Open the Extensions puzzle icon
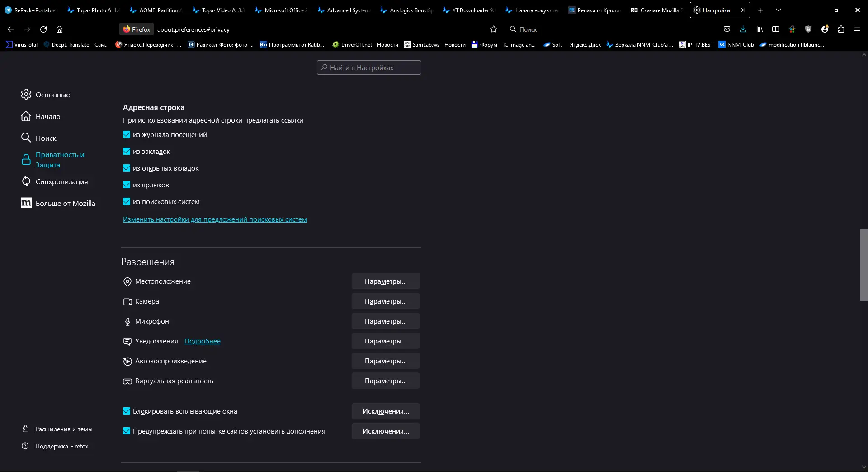The height and width of the screenshot is (472, 868). point(841,29)
